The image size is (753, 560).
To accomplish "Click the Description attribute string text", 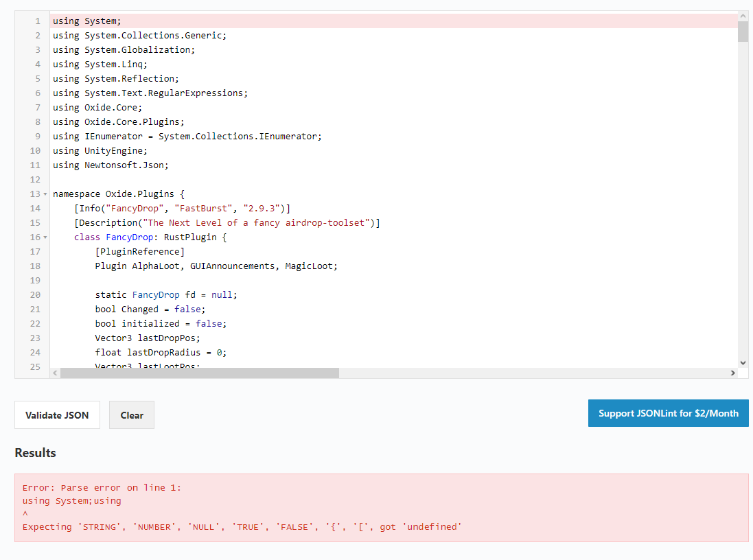I will (x=256, y=223).
